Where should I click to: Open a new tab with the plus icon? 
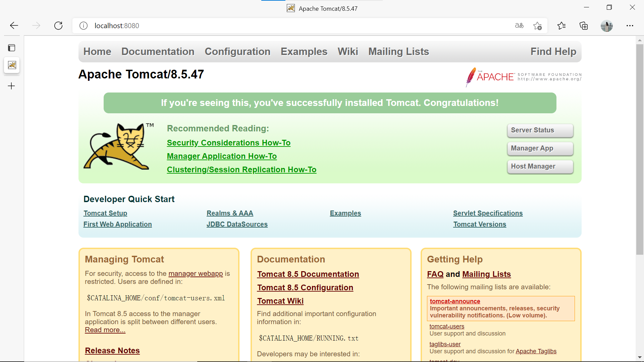pyautogui.click(x=11, y=86)
